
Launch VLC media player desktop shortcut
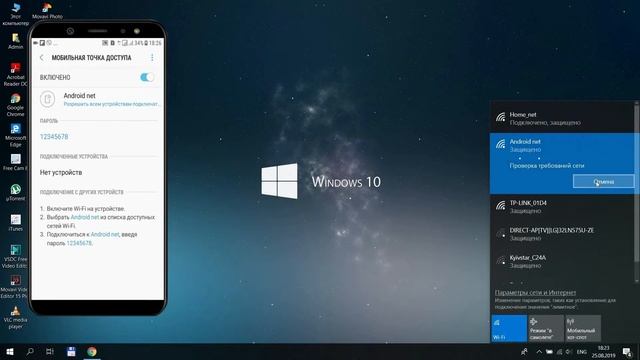click(x=16, y=317)
